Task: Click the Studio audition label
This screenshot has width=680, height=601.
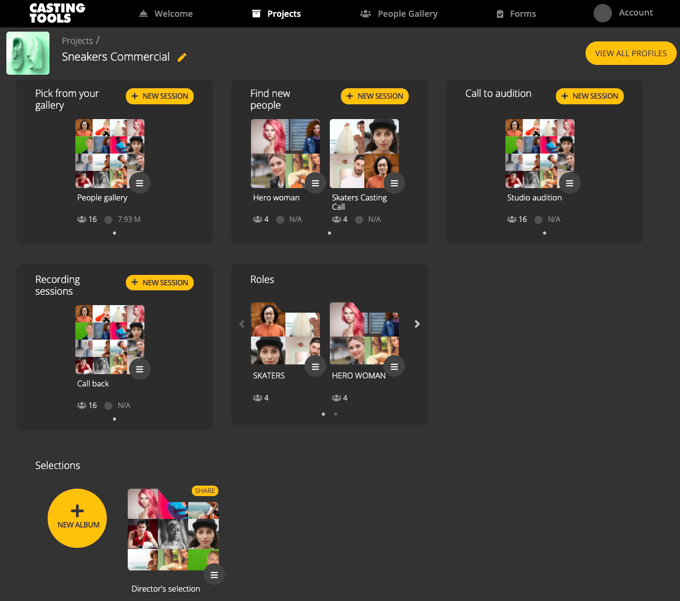Action: [x=534, y=198]
